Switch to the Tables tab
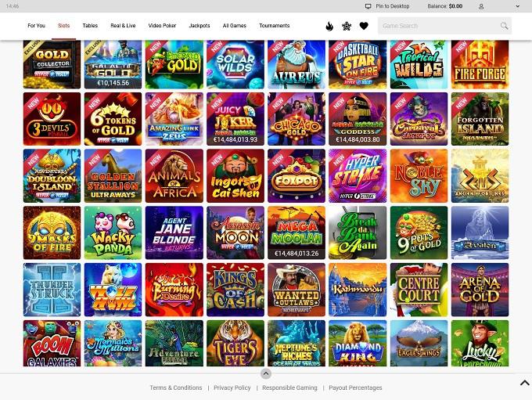 point(90,26)
